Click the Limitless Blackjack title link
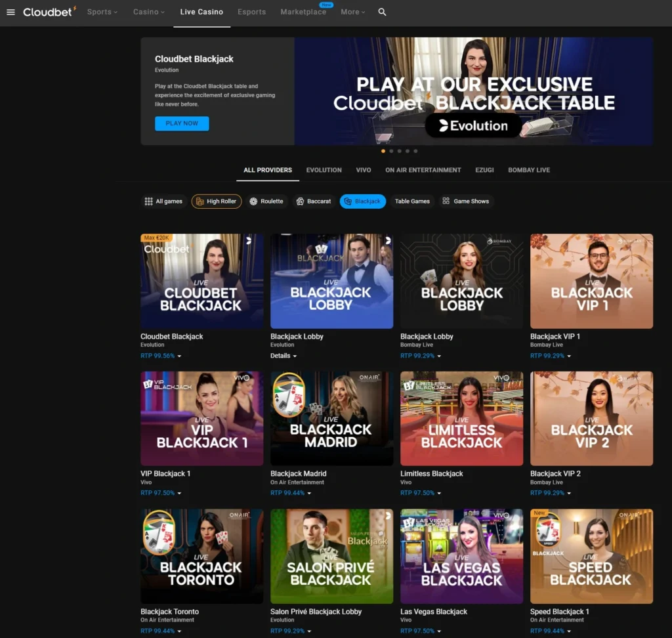The width and height of the screenshot is (672, 638). tap(432, 474)
